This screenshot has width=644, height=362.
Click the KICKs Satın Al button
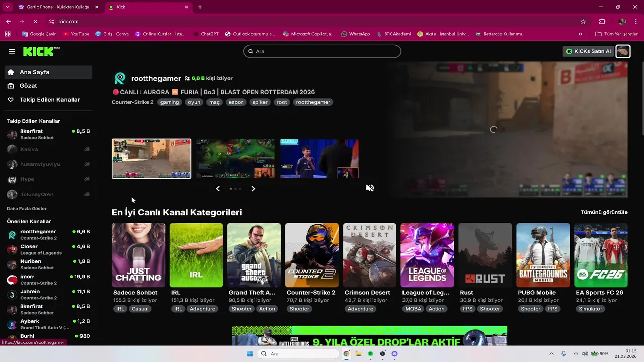[x=588, y=51]
